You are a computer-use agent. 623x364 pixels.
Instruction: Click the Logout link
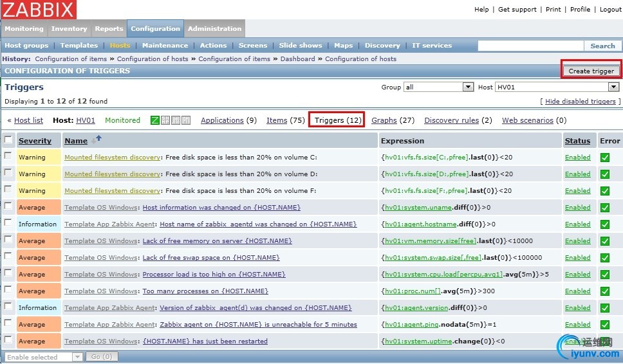pos(610,9)
